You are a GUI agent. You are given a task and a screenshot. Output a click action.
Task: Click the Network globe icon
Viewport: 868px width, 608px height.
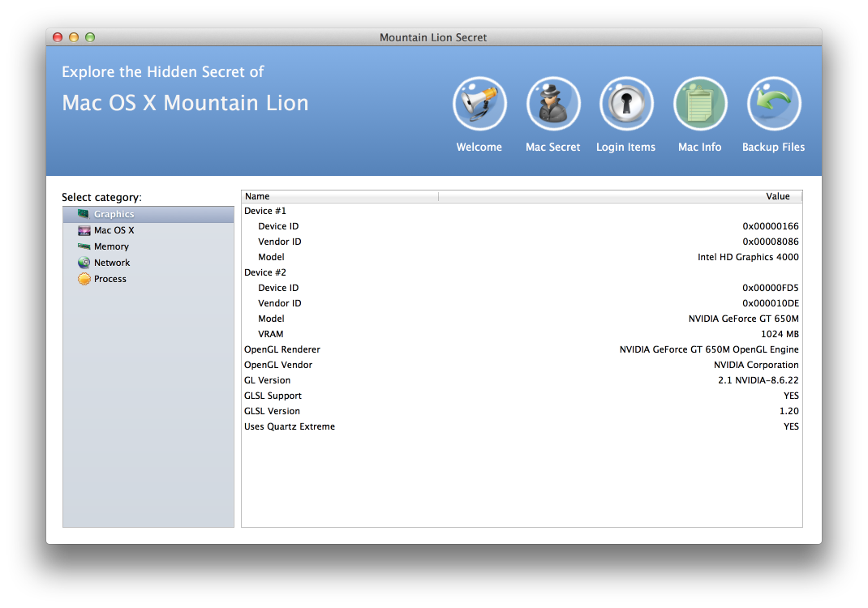pos(84,263)
